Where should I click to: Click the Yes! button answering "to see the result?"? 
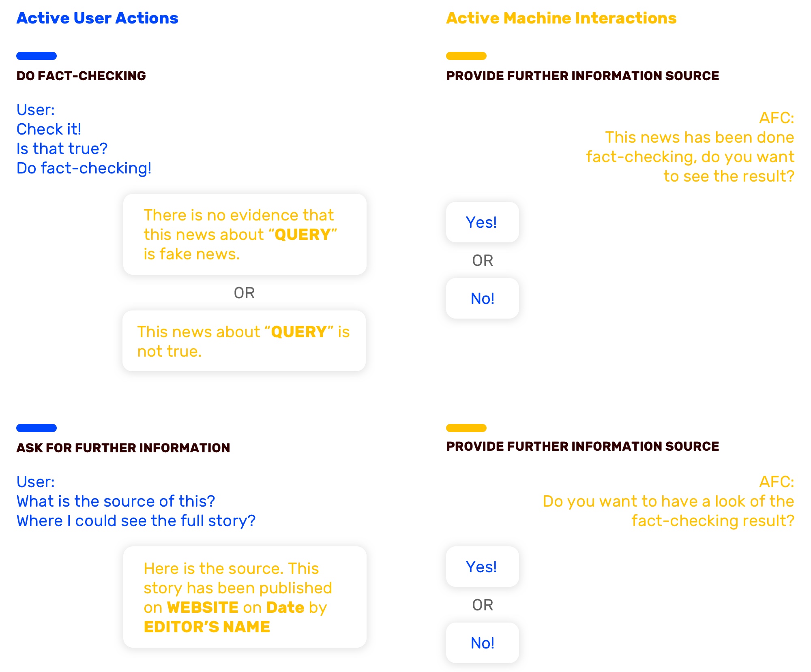[482, 222]
